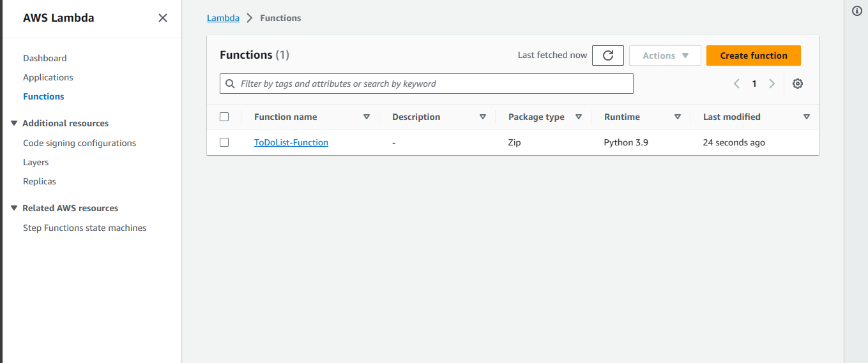The image size is (868, 363).
Task: Open the Actions dropdown
Action: point(665,56)
